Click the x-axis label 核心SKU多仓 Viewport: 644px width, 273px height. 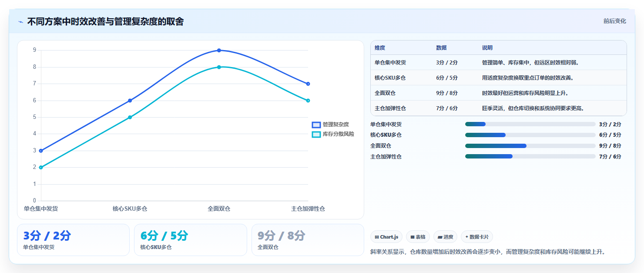click(x=130, y=209)
